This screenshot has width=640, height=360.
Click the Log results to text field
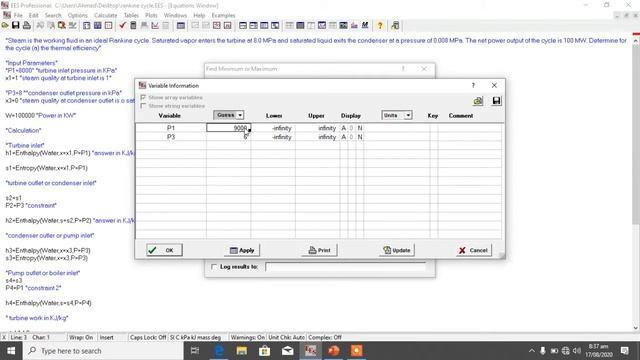(345, 267)
